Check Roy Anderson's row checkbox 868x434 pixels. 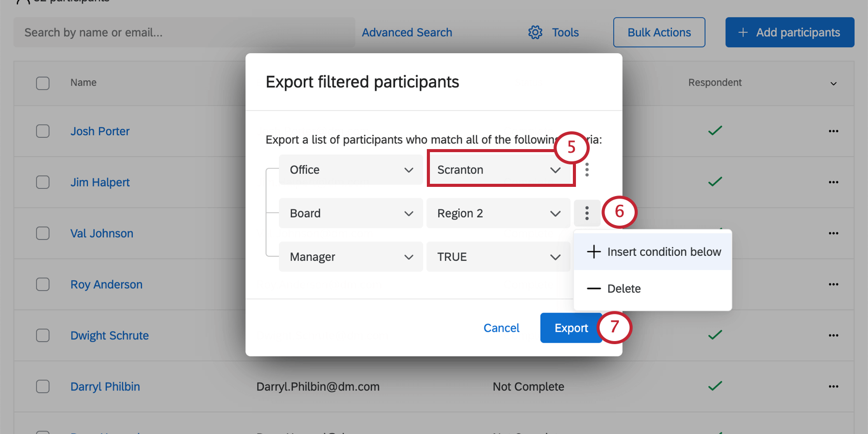43,284
